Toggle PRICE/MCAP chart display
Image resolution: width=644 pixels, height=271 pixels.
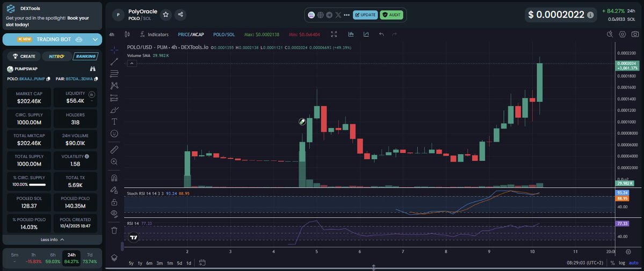[x=191, y=34]
